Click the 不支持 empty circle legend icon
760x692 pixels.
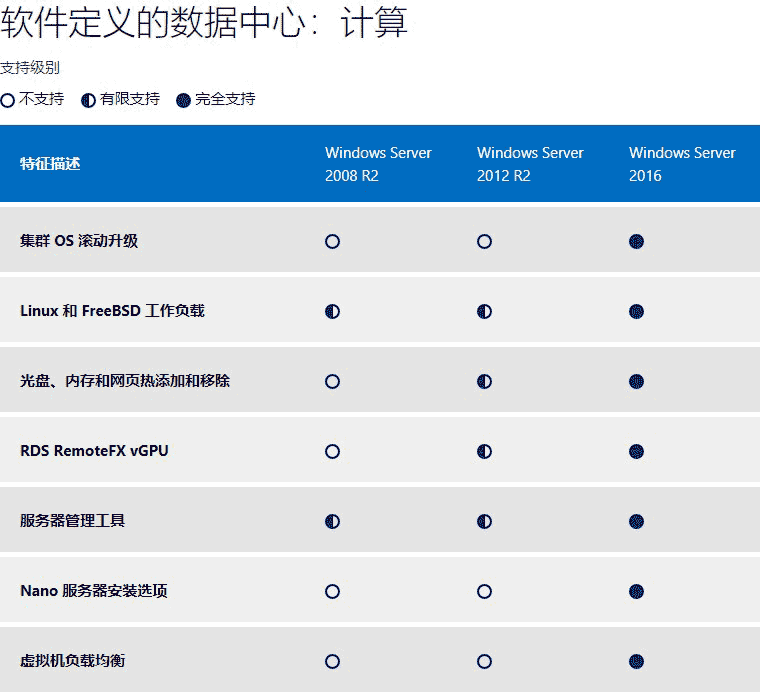pyautogui.click(x=8, y=100)
